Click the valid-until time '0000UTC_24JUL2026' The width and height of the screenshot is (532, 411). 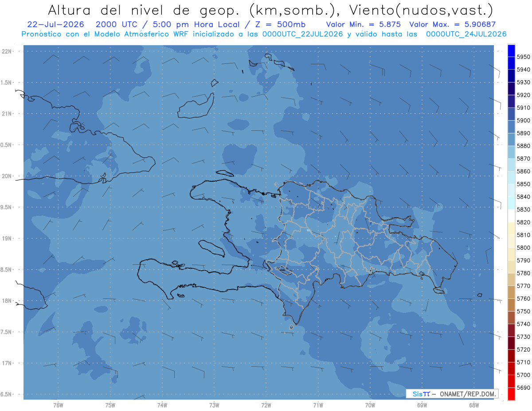click(466, 34)
